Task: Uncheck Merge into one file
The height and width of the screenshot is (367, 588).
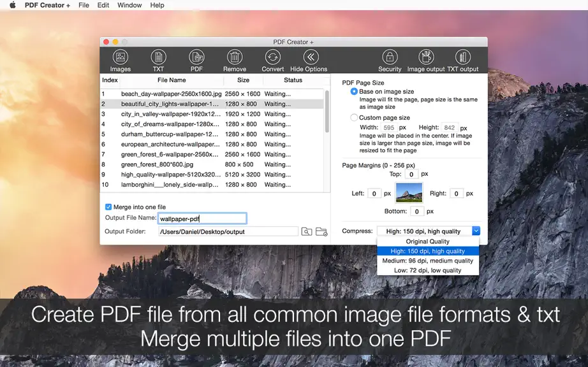Action: [108, 206]
